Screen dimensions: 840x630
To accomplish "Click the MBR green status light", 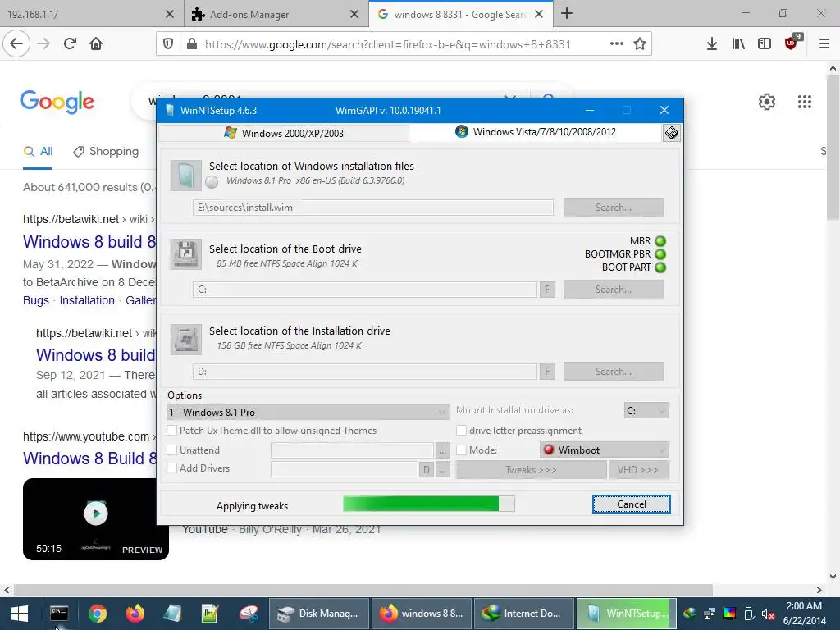I will [x=660, y=241].
